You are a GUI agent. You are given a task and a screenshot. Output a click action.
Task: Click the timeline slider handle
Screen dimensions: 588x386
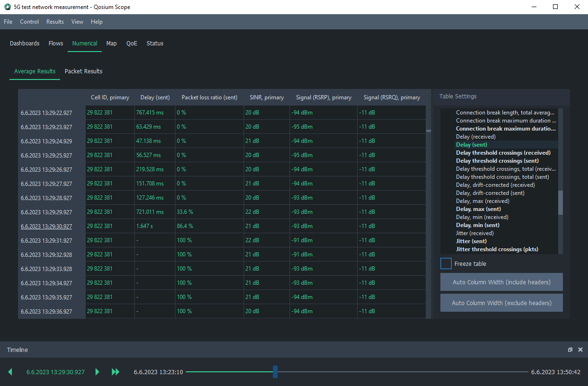point(275,372)
